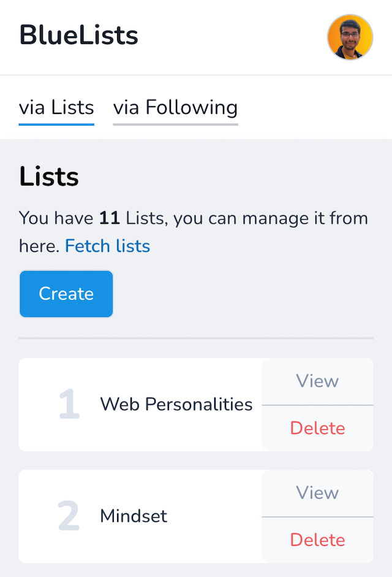Click the divider line below Create

click(196, 338)
